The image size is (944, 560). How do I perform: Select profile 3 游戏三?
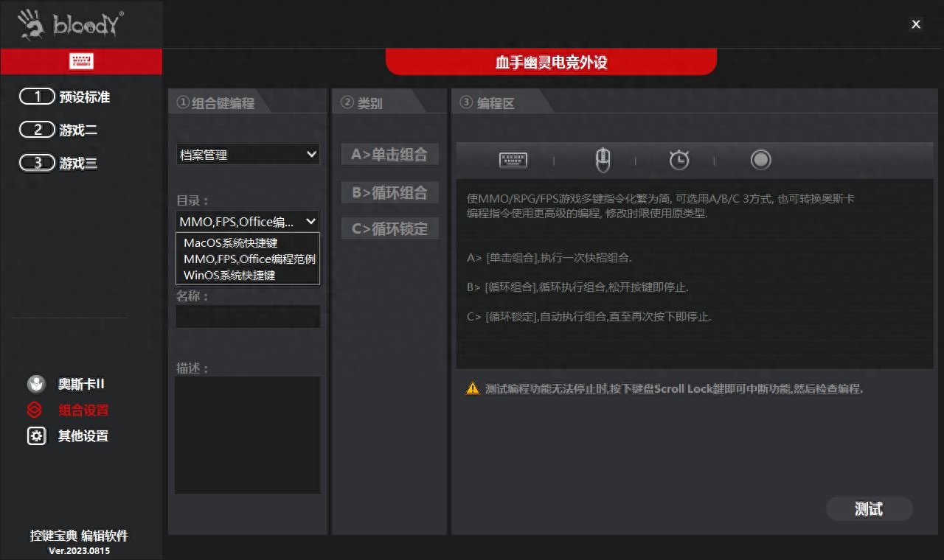pyautogui.click(x=59, y=163)
